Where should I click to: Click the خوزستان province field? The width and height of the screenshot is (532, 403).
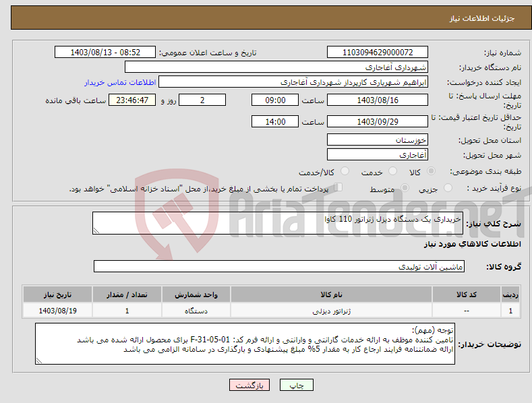tap(378, 139)
